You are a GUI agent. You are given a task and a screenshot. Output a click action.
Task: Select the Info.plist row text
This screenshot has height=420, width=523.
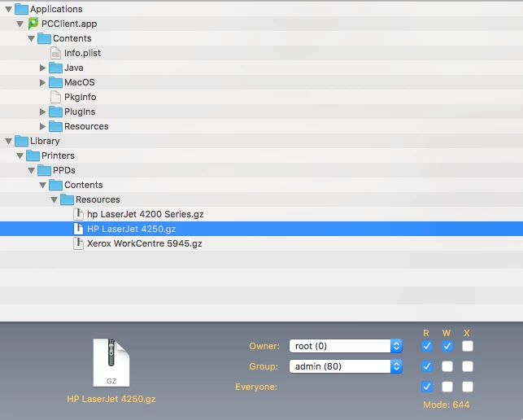tap(82, 53)
